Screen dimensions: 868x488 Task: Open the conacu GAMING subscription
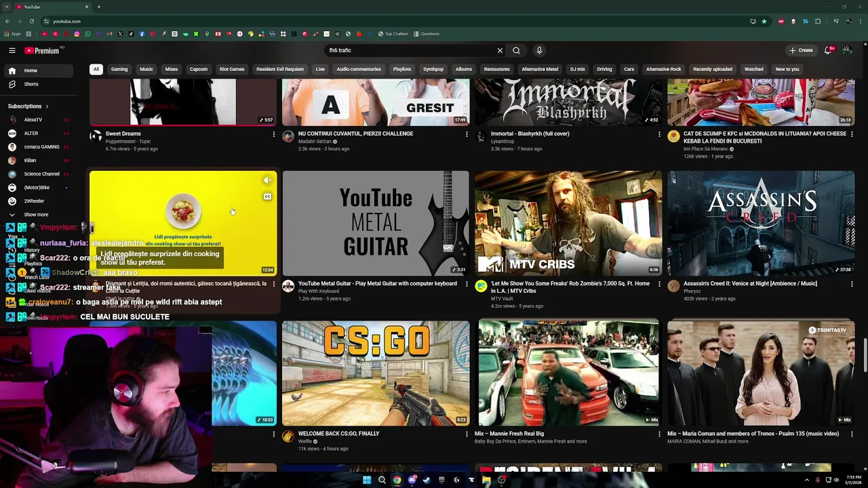(37, 147)
